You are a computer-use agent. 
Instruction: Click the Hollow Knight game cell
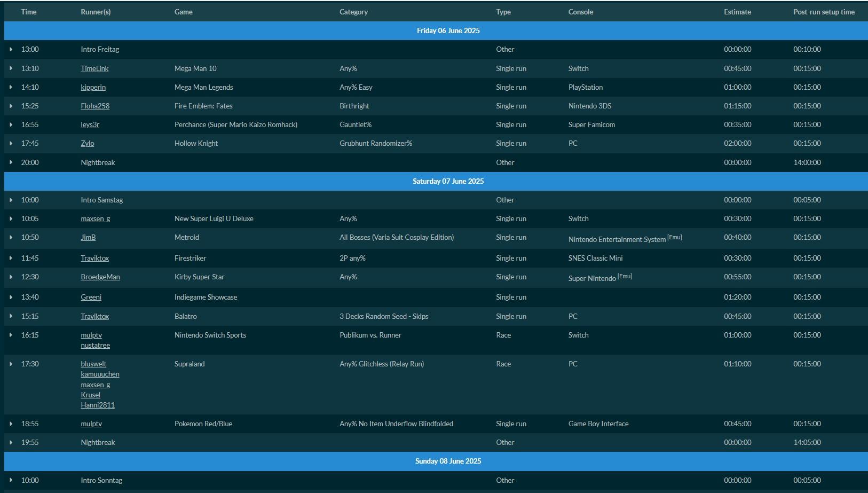coord(196,143)
